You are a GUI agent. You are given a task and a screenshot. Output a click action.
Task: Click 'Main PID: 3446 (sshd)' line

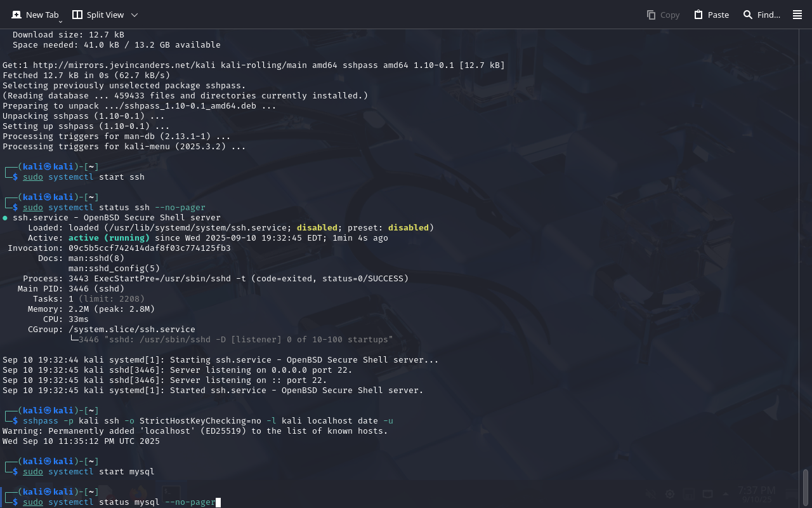pyautogui.click(x=71, y=289)
